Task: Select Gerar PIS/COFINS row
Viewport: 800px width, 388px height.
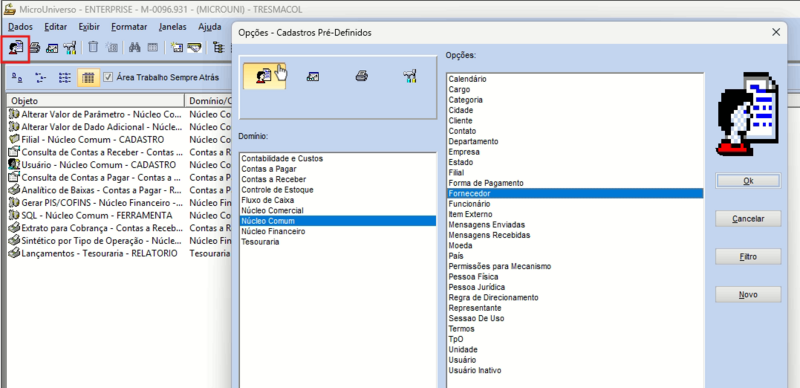Action: click(x=119, y=203)
